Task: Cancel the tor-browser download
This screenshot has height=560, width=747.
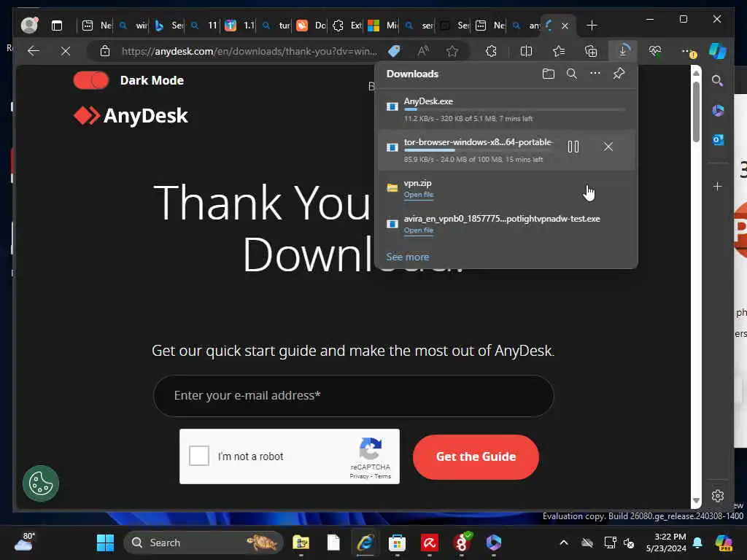Action: 608,147
